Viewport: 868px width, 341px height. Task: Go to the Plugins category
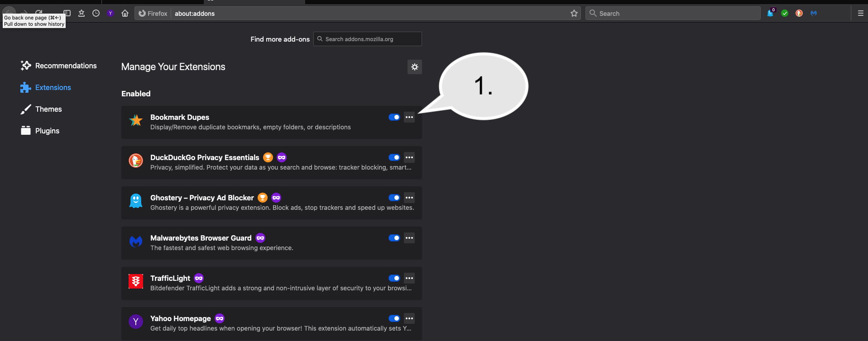[x=40, y=131]
